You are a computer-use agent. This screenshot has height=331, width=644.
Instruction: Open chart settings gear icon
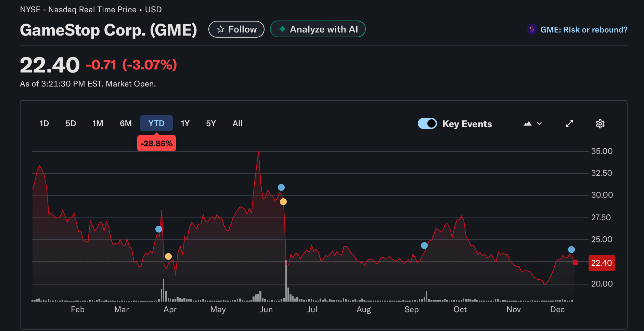click(600, 124)
